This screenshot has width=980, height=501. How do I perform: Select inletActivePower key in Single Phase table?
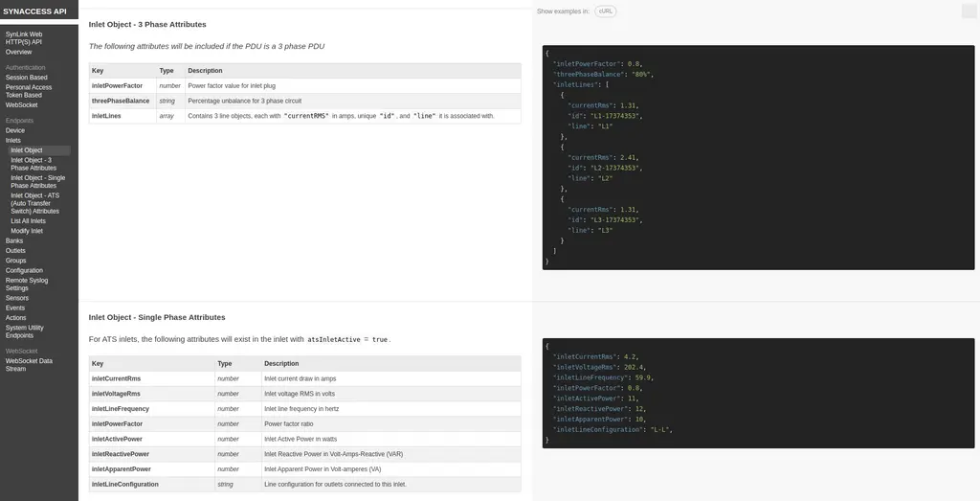click(117, 439)
